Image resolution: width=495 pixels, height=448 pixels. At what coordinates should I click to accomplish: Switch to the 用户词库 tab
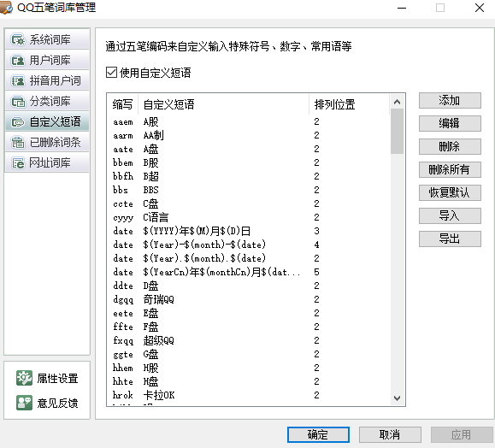(x=47, y=60)
